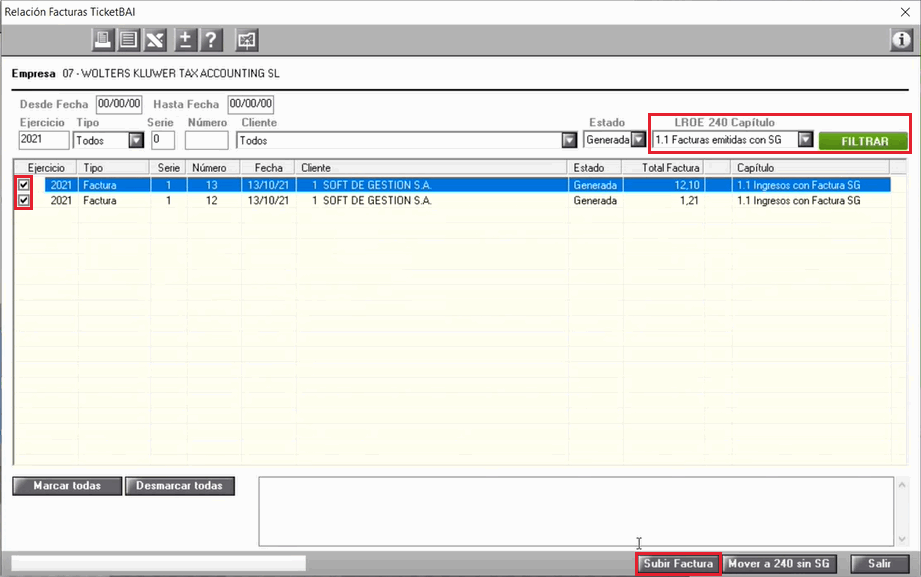Select total amount 1,21 cell

click(x=663, y=200)
